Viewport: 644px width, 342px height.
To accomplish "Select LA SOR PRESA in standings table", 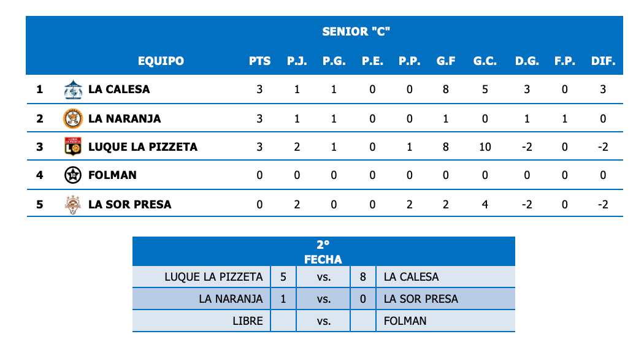I will click(130, 204).
